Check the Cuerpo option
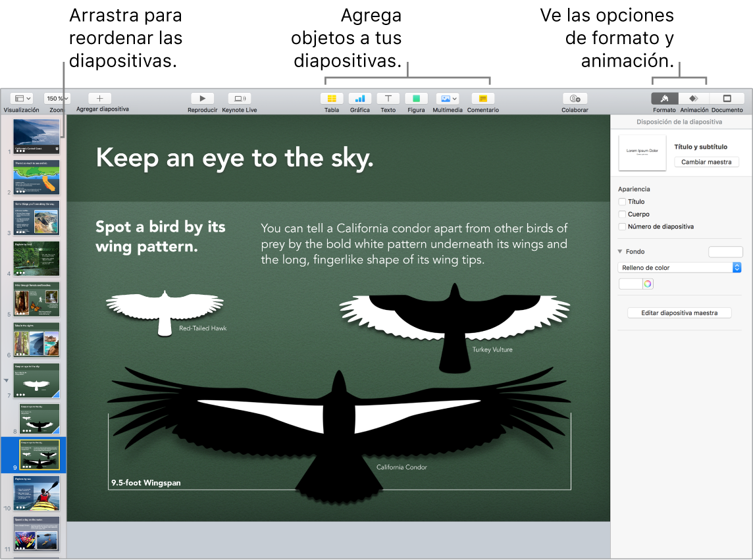753x560 pixels. point(621,214)
